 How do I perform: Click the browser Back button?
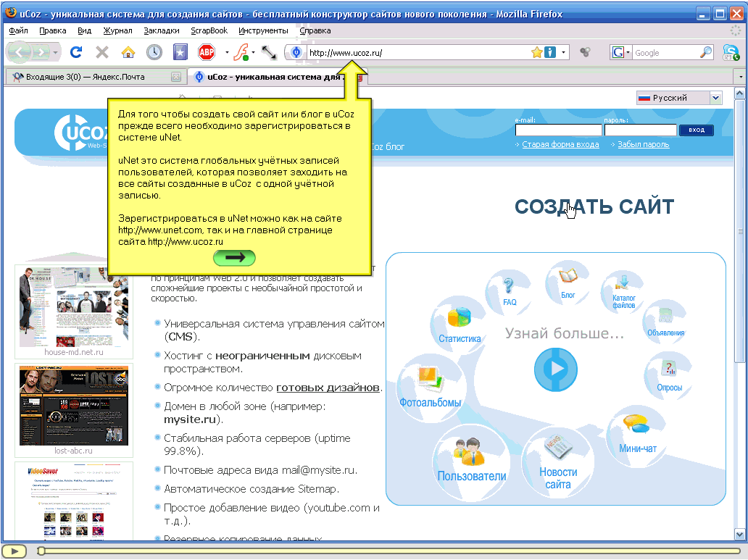pyautogui.click(x=19, y=52)
